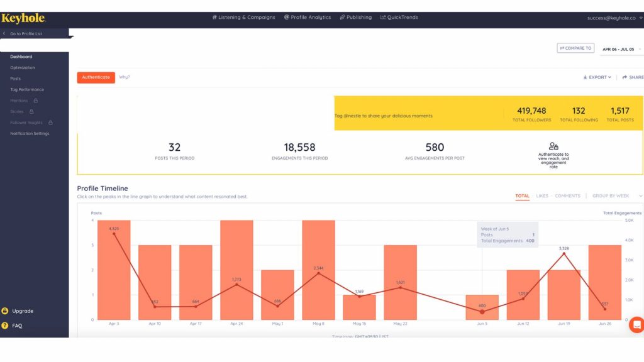Click the Upgrade crown icon
The width and height of the screenshot is (644, 362).
[5, 311]
